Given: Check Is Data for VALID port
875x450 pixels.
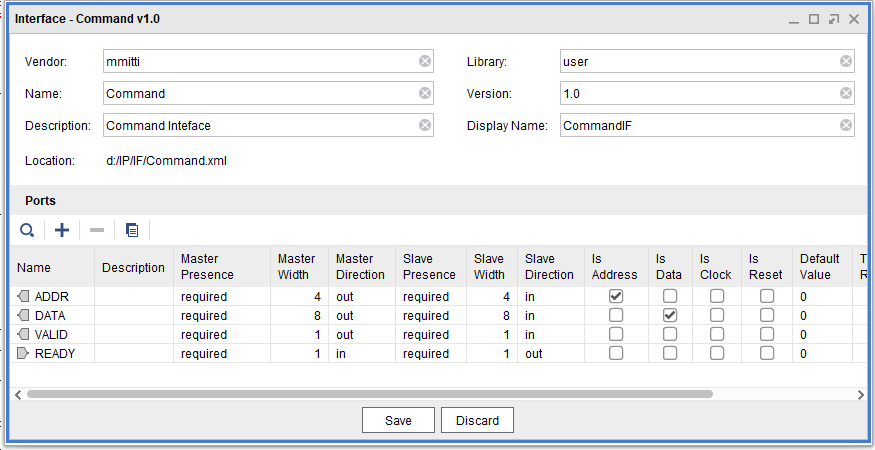Looking at the screenshot, I should 670,334.
